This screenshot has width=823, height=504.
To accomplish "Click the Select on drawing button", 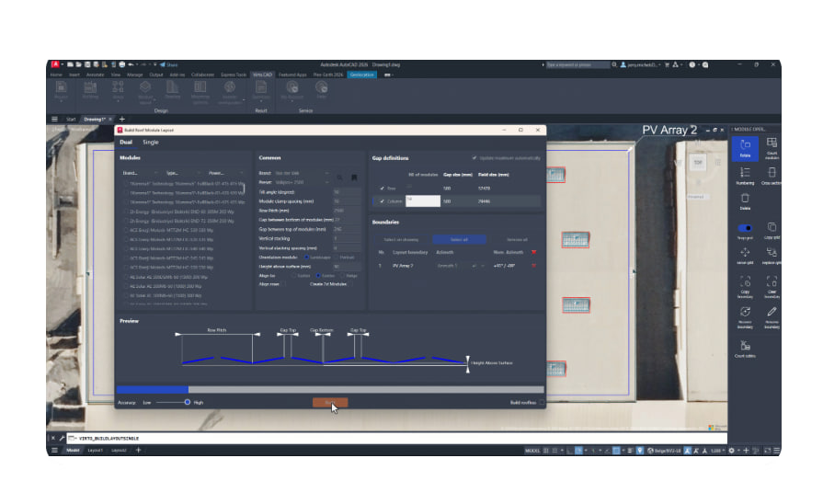I will pos(402,239).
